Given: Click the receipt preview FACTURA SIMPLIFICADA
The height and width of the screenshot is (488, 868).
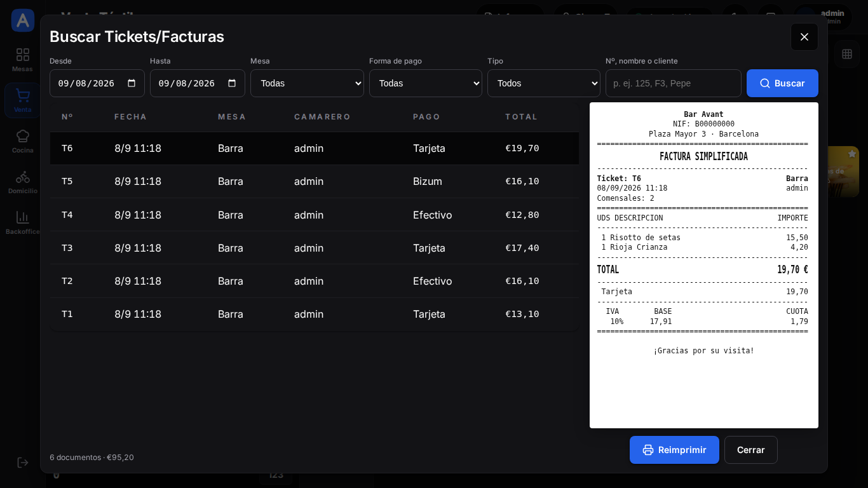Looking at the screenshot, I should (703, 156).
